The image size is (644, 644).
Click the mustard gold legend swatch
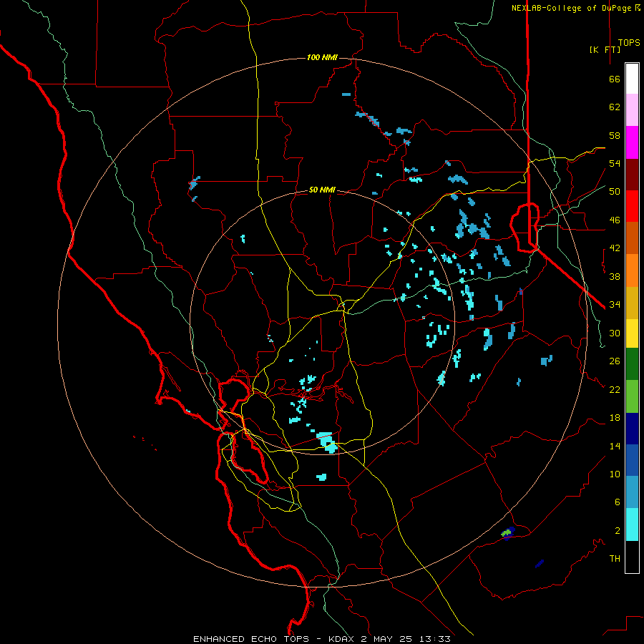click(x=632, y=303)
